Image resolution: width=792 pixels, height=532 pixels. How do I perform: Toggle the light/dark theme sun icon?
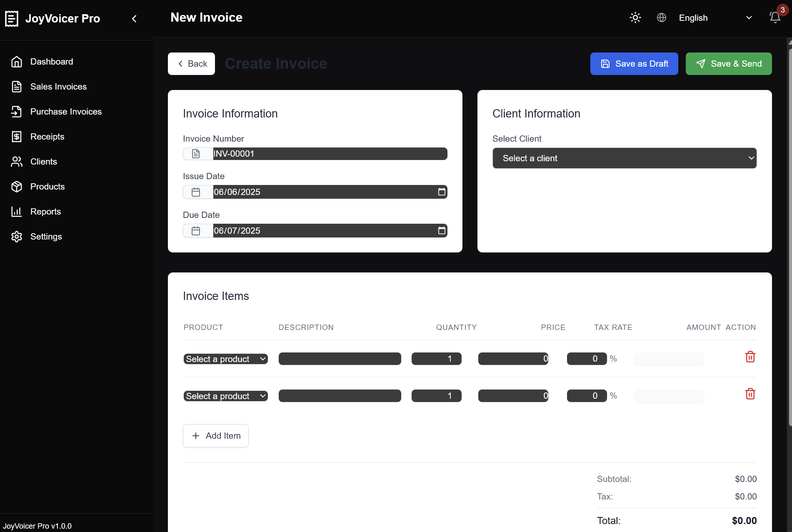point(635,17)
